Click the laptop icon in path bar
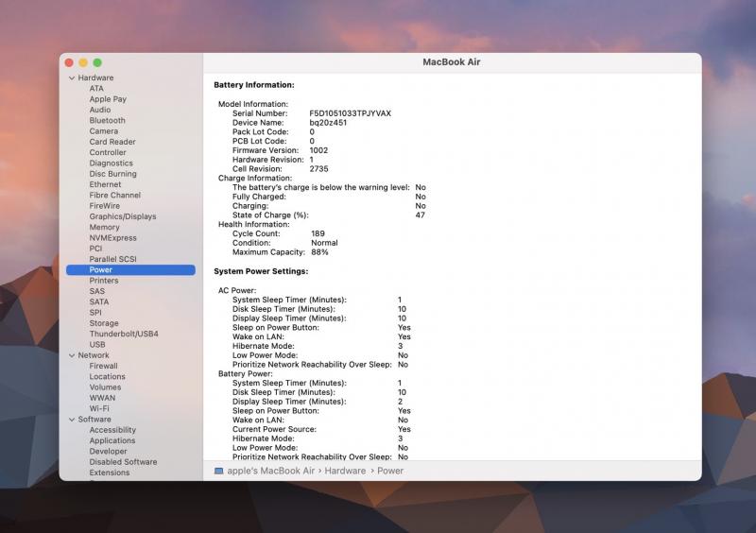This screenshot has height=533, width=756. click(219, 472)
